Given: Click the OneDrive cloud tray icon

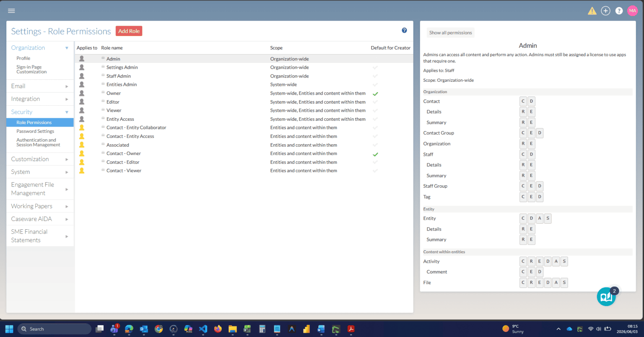Looking at the screenshot, I should 569,329.
